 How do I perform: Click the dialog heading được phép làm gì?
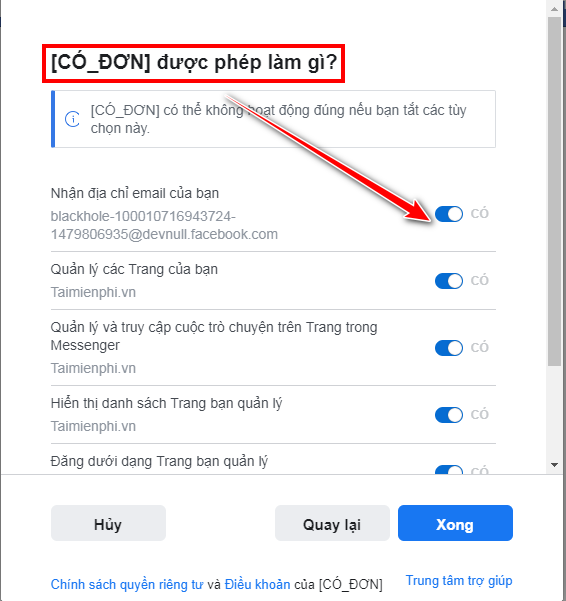coord(194,63)
